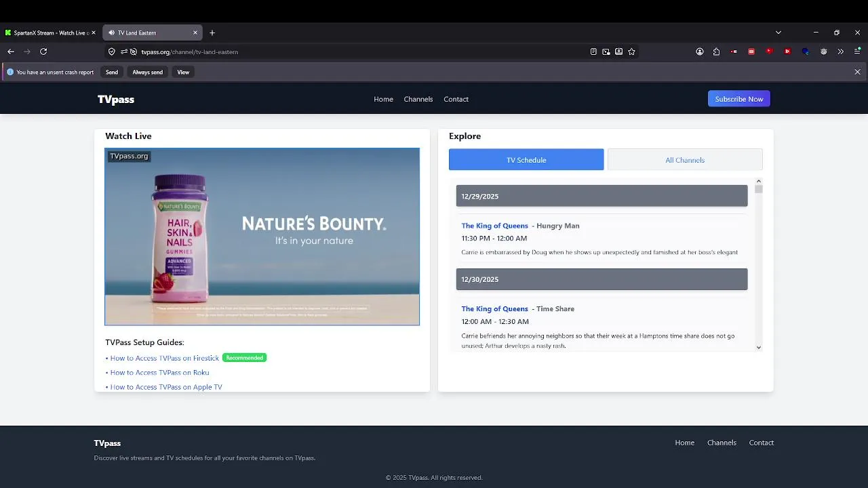This screenshot has height=488, width=868.
Task: Click the 12/29/2025 date header
Action: click(x=601, y=196)
